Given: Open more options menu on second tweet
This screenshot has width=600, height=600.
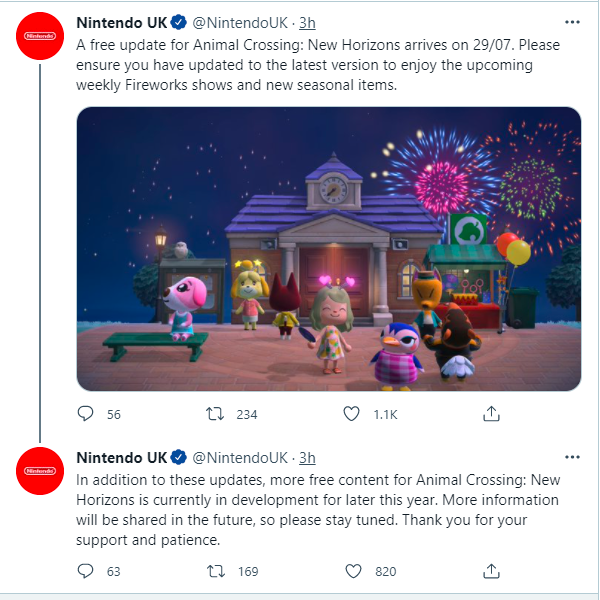Looking at the screenshot, I should [572, 457].
